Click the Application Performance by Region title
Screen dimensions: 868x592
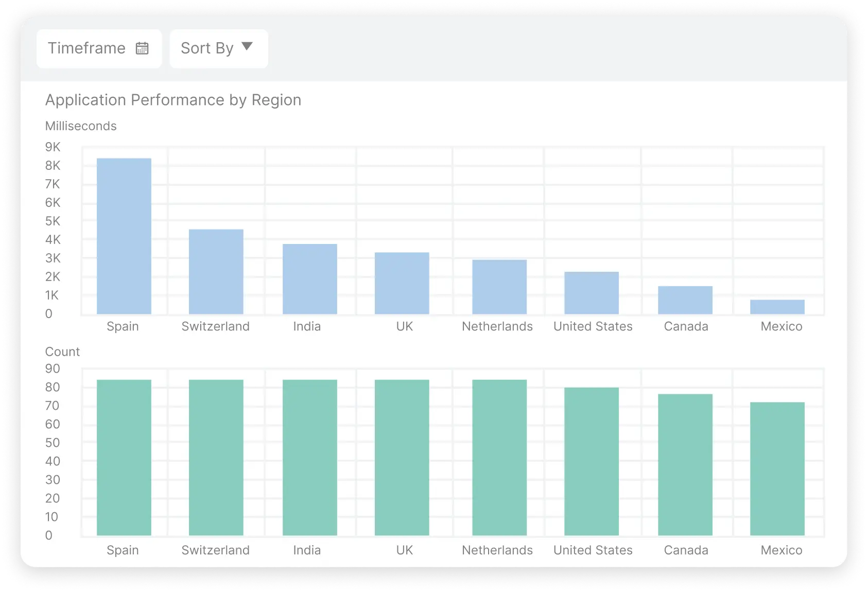(x=173, y=100)
